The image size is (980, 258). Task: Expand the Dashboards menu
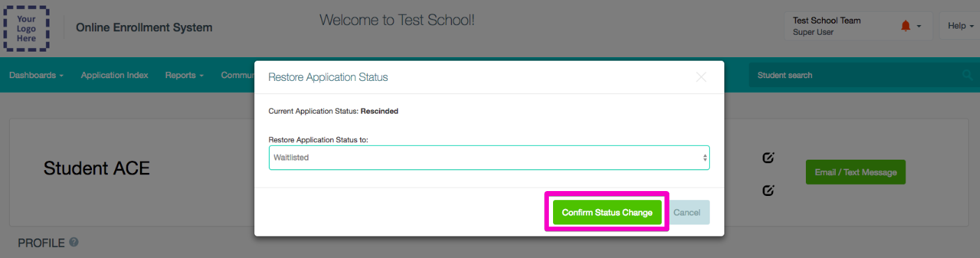[36, 75]
